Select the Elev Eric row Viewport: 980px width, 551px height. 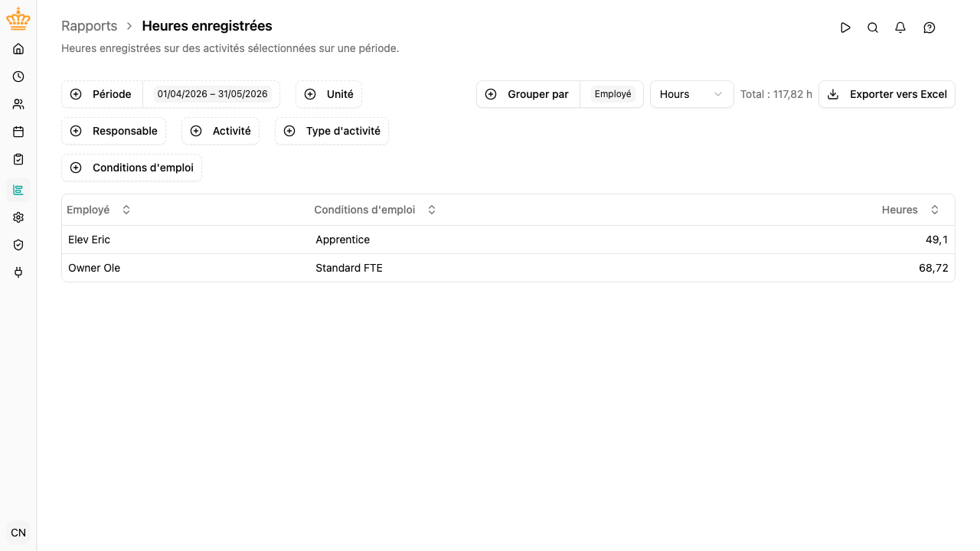coord(508,240)
